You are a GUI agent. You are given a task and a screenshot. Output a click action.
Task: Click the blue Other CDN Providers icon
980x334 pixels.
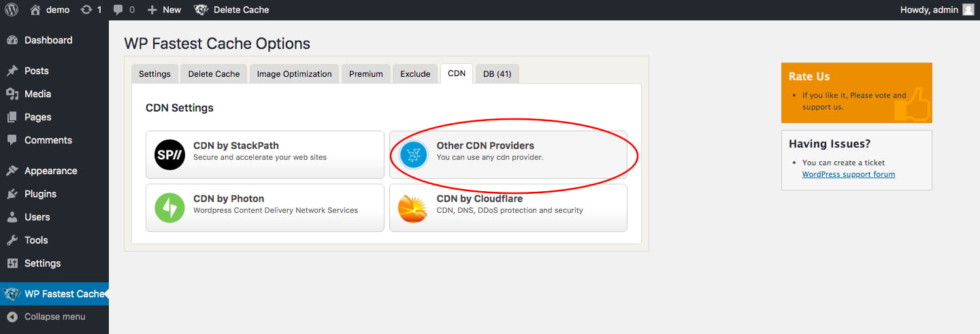[x=413, y=154]
